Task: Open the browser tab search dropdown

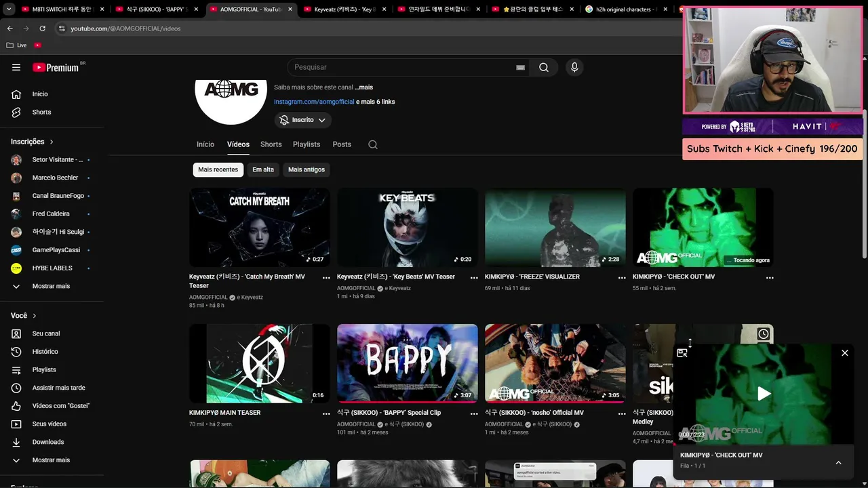Action: [8, 9]
